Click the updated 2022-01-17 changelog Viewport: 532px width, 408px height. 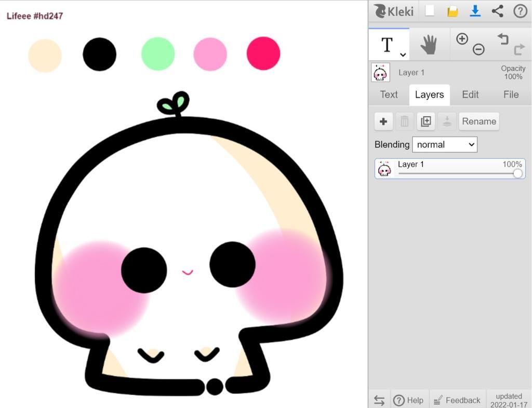509,400
